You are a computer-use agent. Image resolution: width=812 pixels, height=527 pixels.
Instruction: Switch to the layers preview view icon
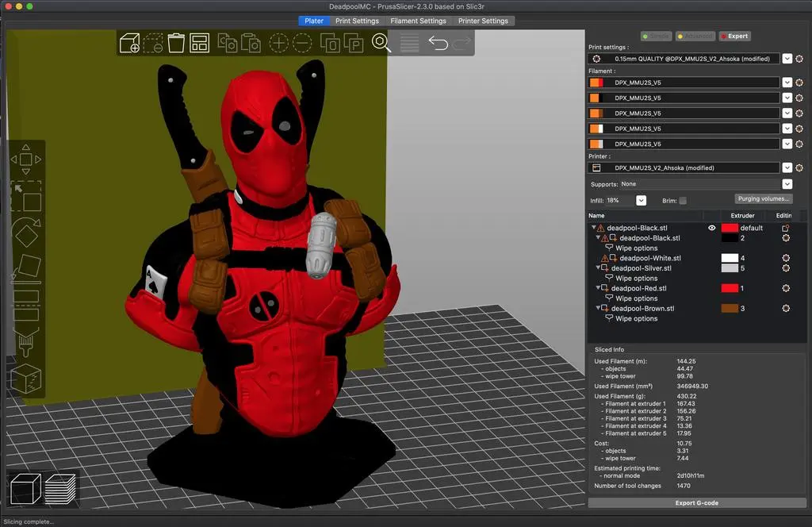(60, 489)
